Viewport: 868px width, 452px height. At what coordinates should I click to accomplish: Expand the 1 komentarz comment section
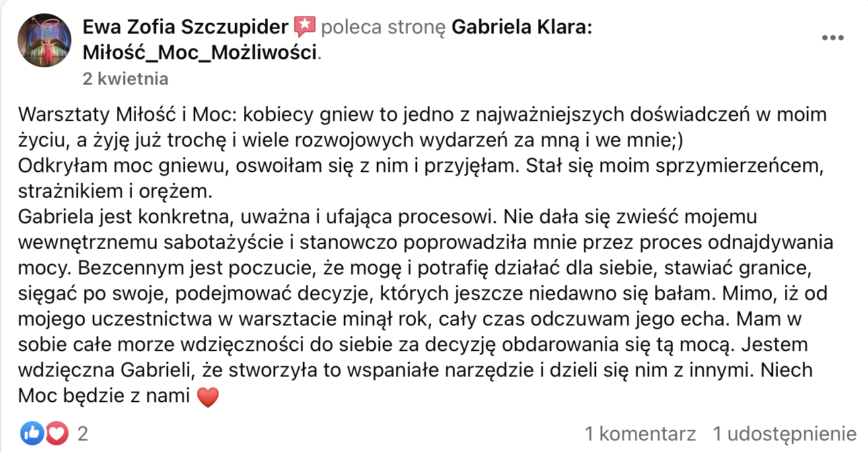coord(640,433)
